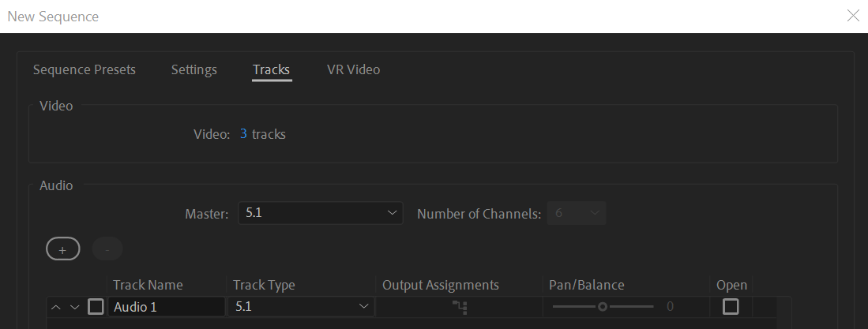Expand the Master audio format dropdown
This screenshot has height=329, width=868.
point(320,213)
